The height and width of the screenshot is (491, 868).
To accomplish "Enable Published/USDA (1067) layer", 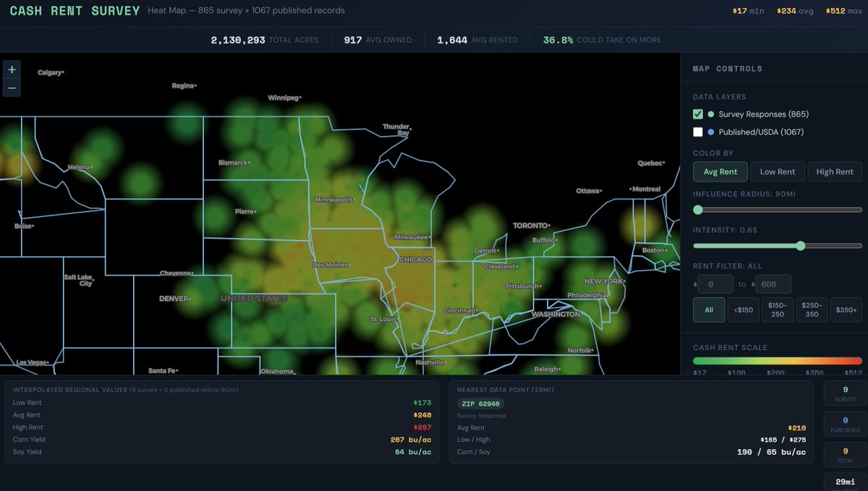I will click(698, 132).
